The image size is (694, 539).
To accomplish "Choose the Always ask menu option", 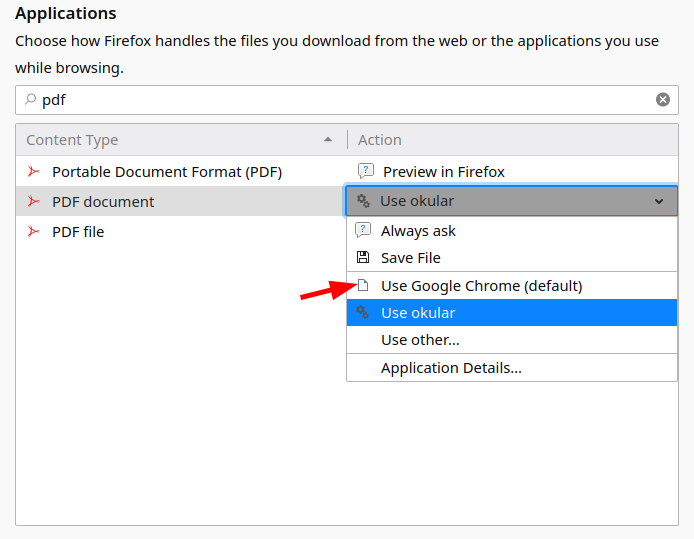I will 418,231.
